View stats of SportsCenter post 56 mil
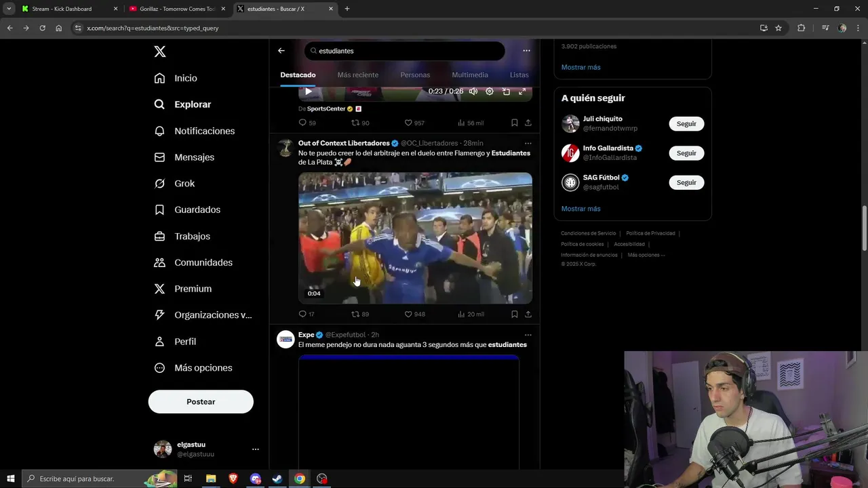The width and height of the screenshot is (868, 488). coord(471,123)
